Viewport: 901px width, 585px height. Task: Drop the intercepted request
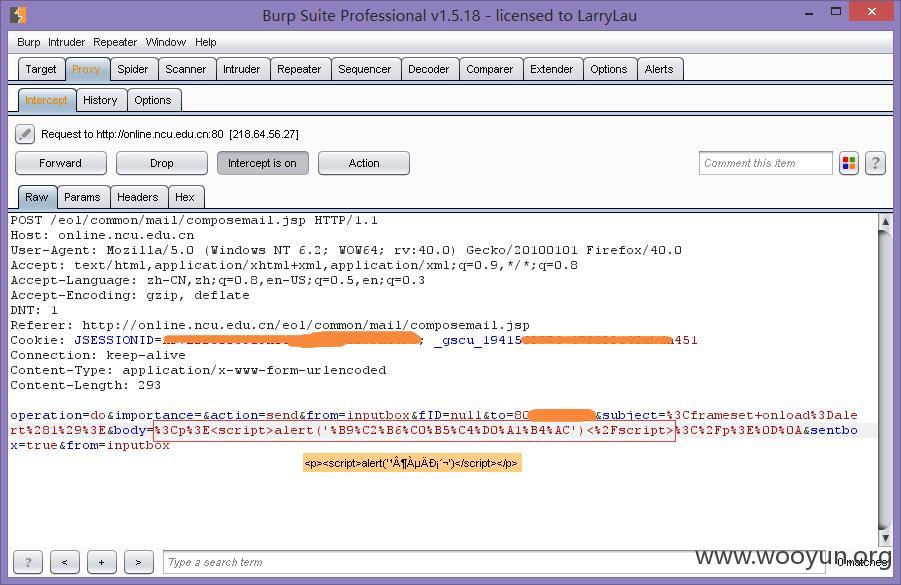[161, 163]
